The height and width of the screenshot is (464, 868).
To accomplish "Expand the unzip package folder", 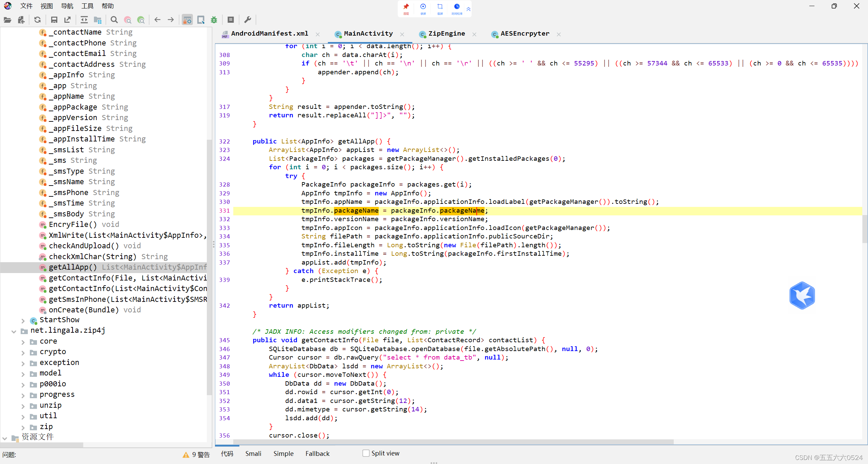I will tap(23, 406).
